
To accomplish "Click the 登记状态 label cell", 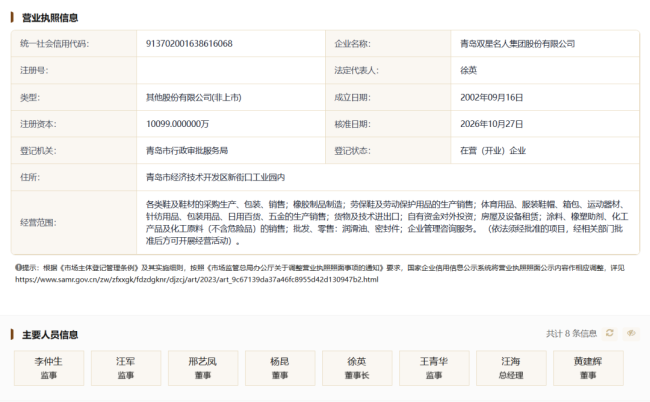I will tap(388, 150).
